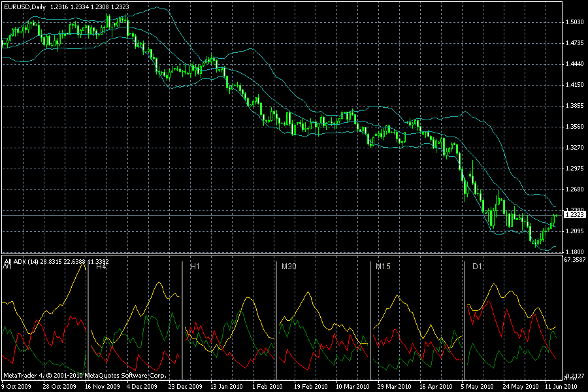
Task: Click the 28 Oct 2009 date label
Action: [x=59, y=387]
